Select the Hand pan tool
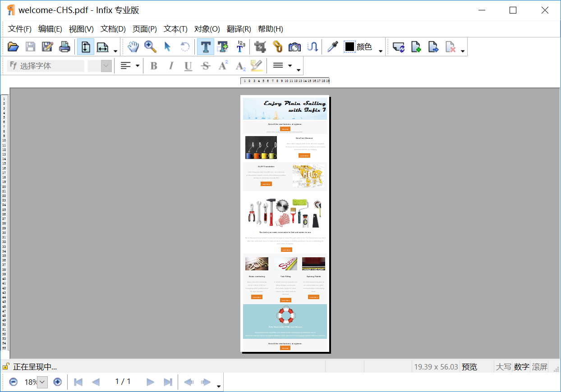 click(133, 47)
